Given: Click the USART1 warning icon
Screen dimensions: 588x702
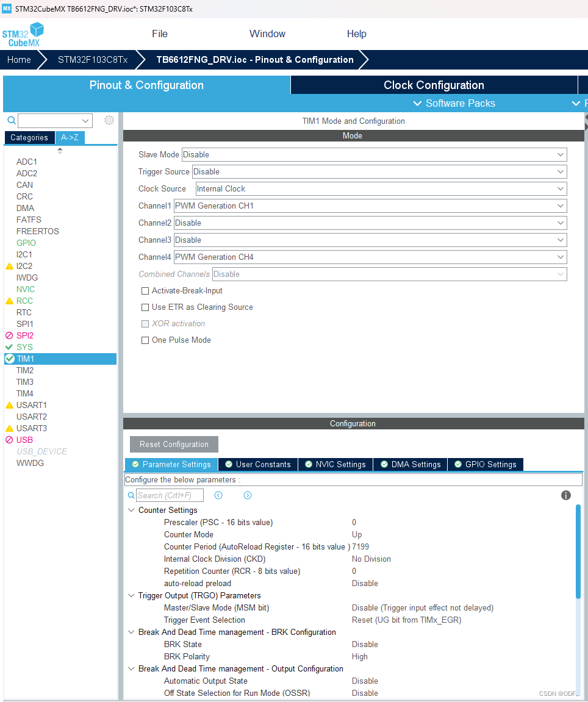Looking at the screenshot, I should click(9, 405).
